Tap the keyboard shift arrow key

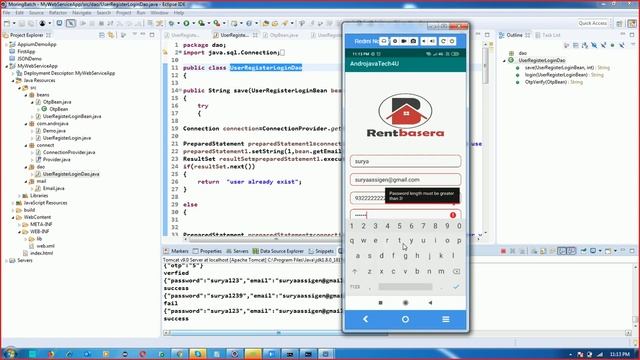(x=355, y=271)
